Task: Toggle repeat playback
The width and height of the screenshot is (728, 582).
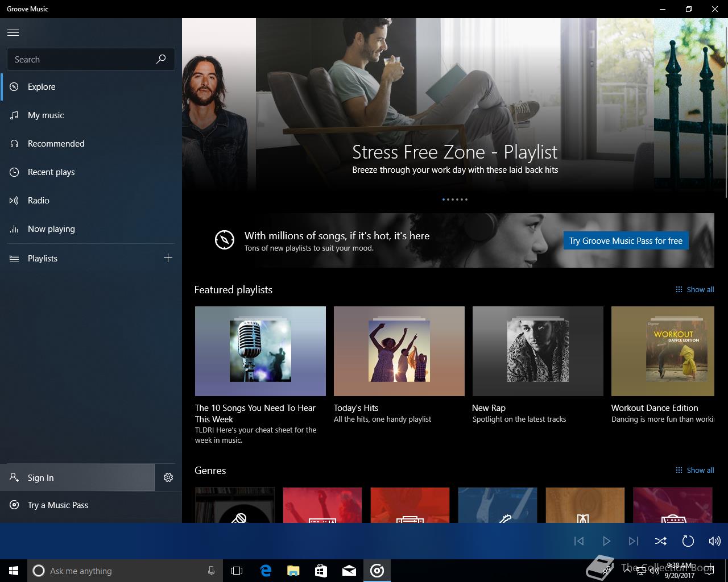Action: [x=688, y=541]
